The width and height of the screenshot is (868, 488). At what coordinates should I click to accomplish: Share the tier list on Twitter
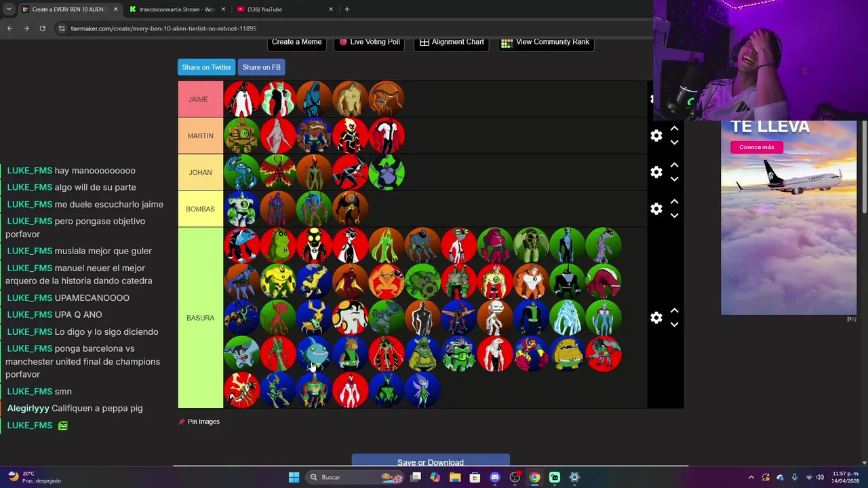(x=206, y=67)
